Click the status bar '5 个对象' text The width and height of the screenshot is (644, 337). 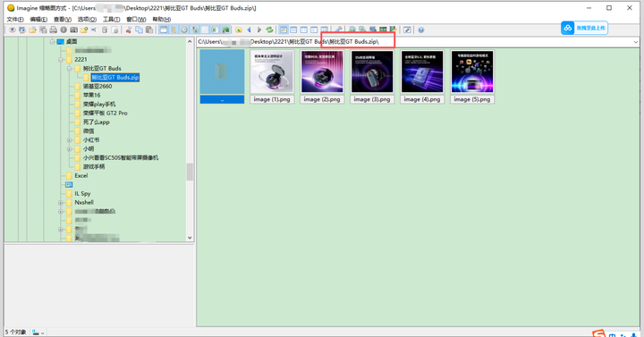pos(15,332)
